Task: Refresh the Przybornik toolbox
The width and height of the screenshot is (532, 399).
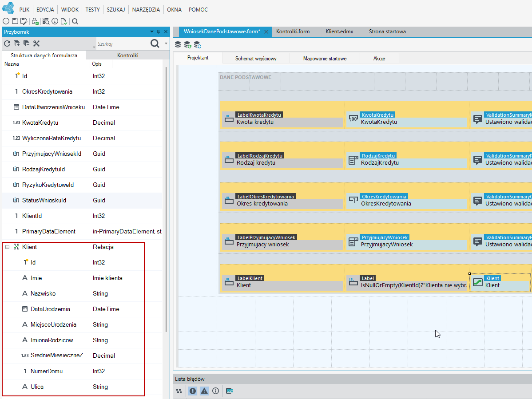Action: 7,43
